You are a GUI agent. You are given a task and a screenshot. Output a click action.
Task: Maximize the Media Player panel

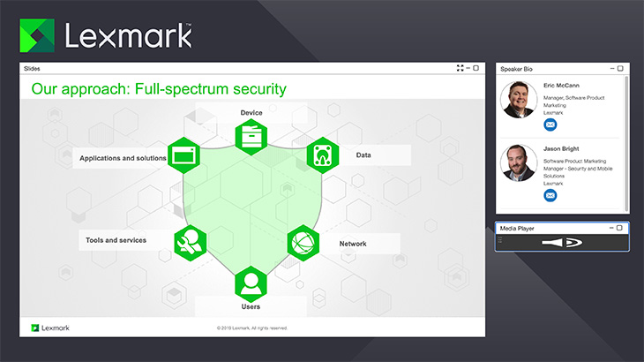620,228
